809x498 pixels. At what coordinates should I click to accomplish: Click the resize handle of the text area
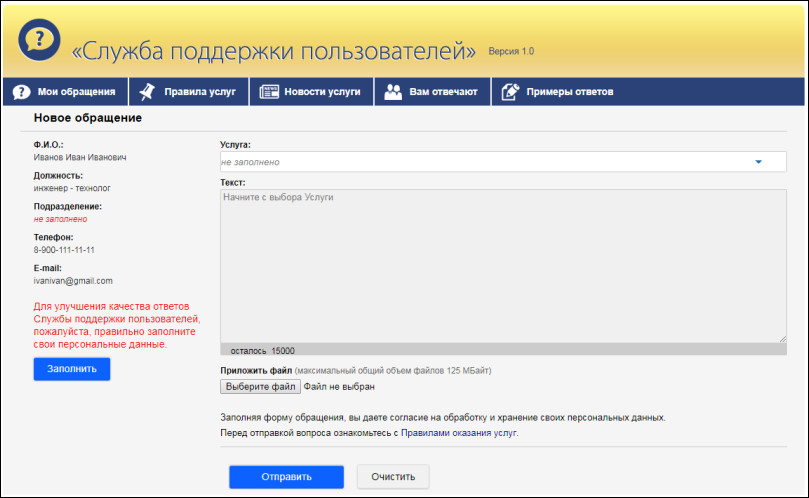click(x=782, y=340)
